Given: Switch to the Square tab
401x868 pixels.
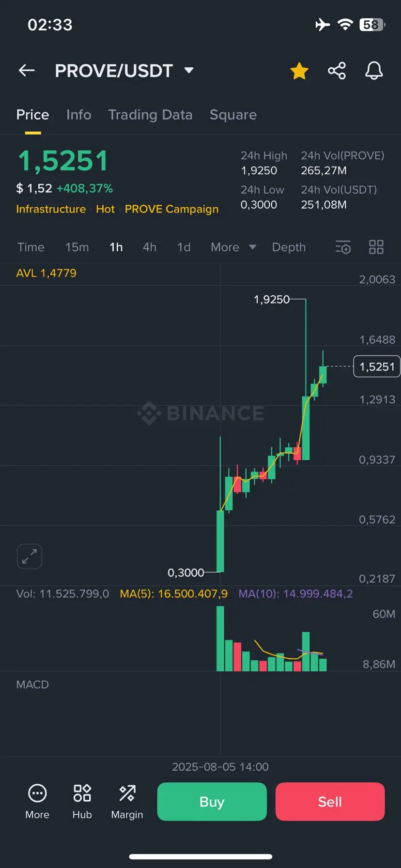Looking at the screenshot, I should 233,115.
